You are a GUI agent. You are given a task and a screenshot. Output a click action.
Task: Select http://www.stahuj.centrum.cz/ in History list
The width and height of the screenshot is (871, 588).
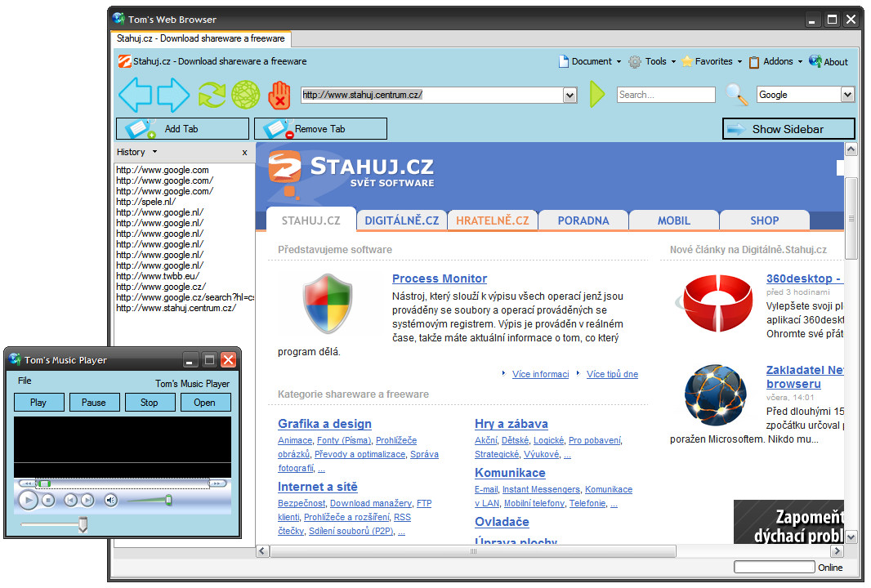click(176, 308)
